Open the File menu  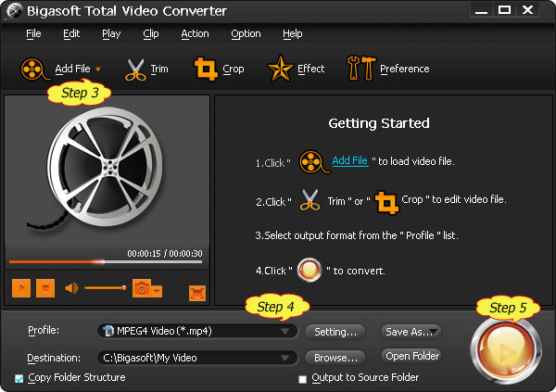tap(33, 33)
